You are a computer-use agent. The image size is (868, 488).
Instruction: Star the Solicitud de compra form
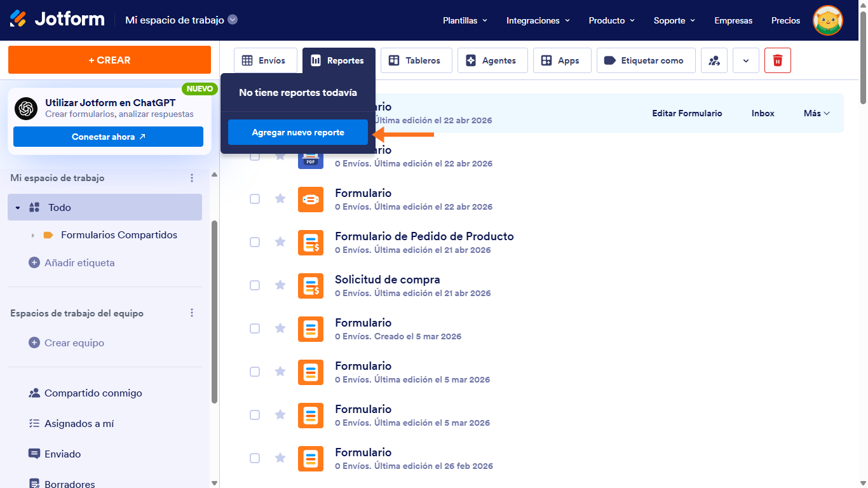click(x=280, y=285)
